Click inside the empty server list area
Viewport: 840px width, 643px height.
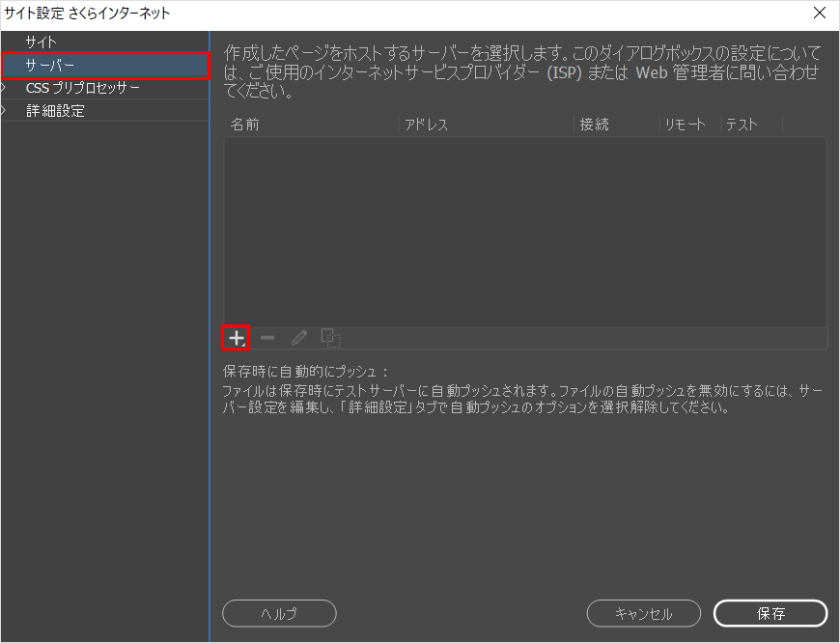tap(524, 232)
